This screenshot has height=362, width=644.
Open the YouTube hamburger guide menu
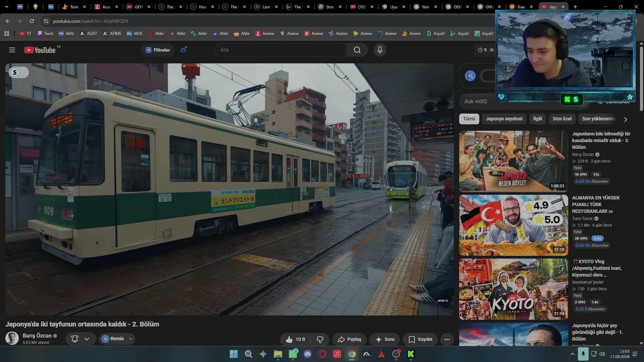click(x=12, y=50)
